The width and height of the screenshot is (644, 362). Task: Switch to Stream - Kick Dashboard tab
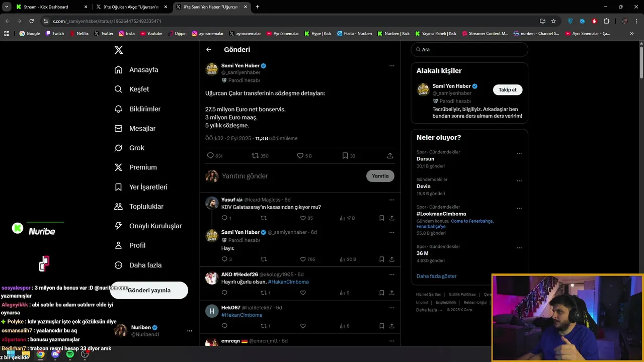click(52, 7)
